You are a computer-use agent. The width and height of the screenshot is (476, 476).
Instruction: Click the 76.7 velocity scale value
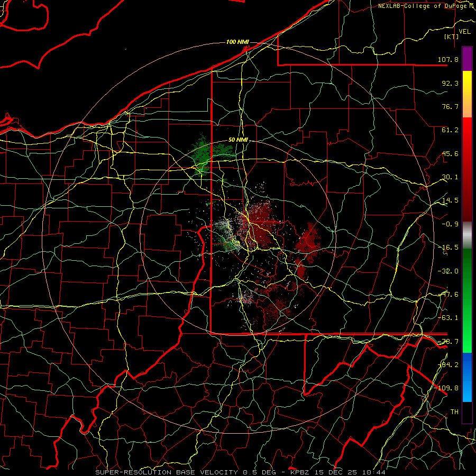450,106
